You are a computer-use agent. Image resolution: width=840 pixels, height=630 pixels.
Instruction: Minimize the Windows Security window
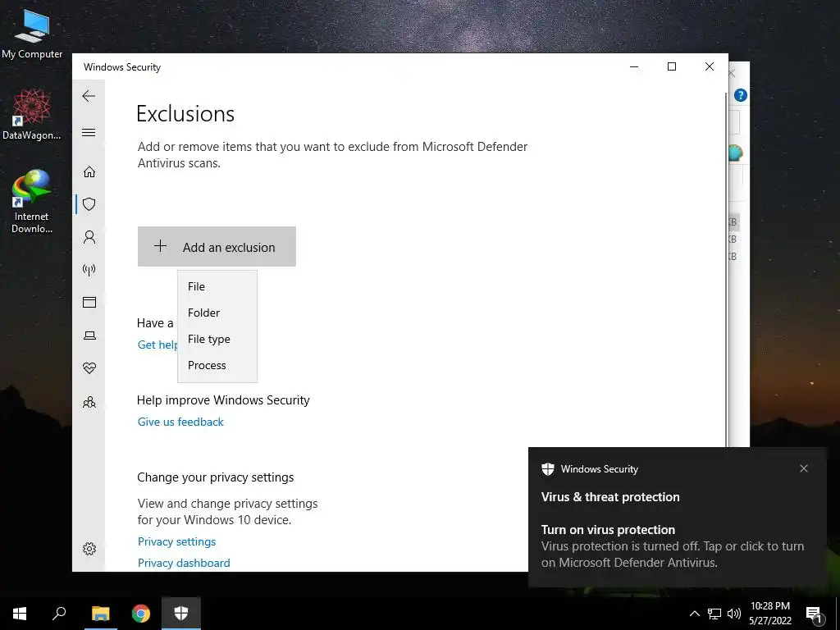[x=634, y=66]
